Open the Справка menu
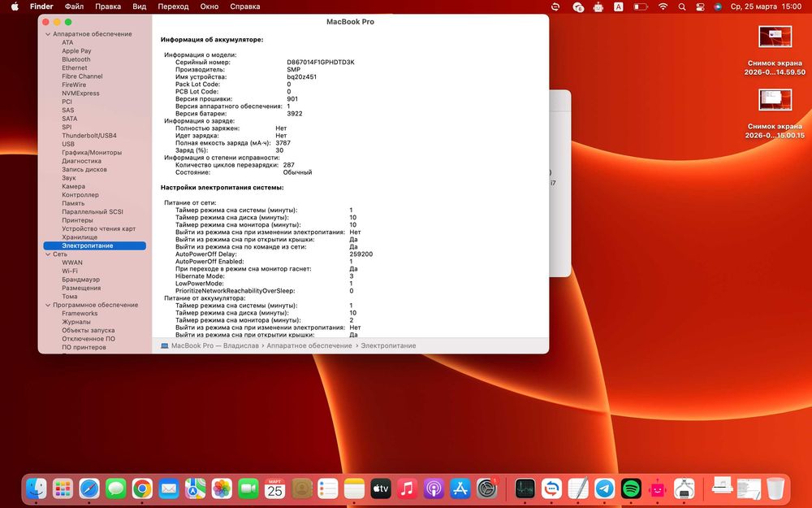Image resolution: width=812 pixels, height=508 pixels. tap(244, 7)
